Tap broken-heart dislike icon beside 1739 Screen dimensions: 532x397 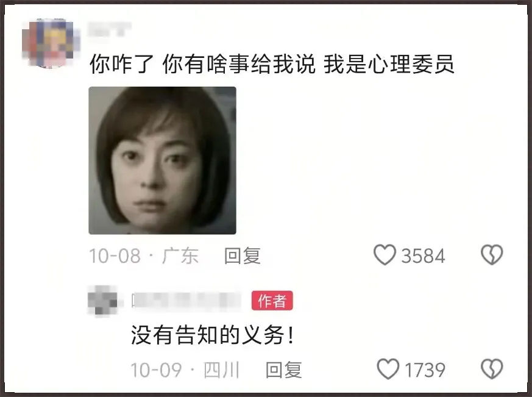point(492,369)
